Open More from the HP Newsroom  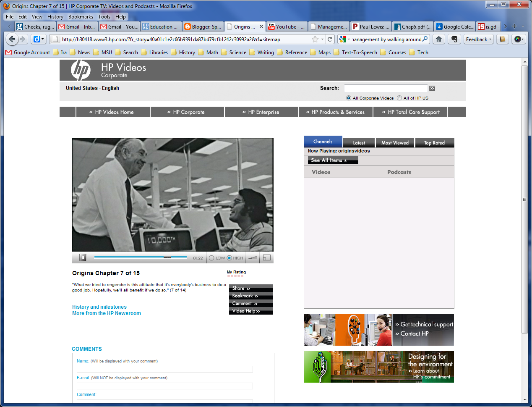107,313
